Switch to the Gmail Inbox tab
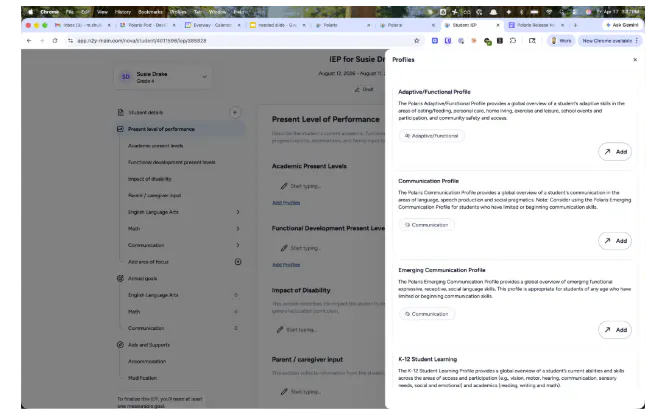The height and width of the screenshot is (418, 652). coord(82,25)
